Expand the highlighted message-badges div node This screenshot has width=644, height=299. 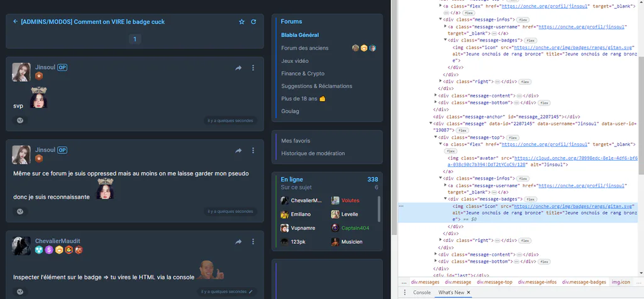click(x=446, y=199)
